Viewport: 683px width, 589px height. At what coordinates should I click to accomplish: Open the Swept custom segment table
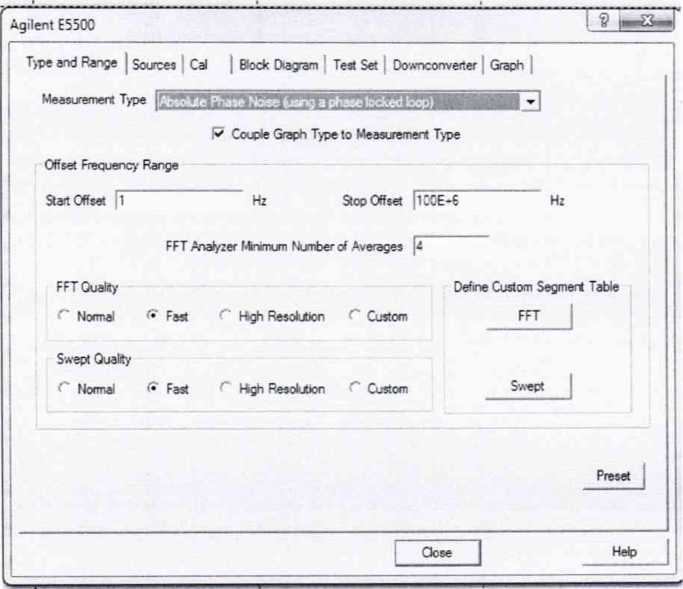pyautogui.click(x=528, y=386)
